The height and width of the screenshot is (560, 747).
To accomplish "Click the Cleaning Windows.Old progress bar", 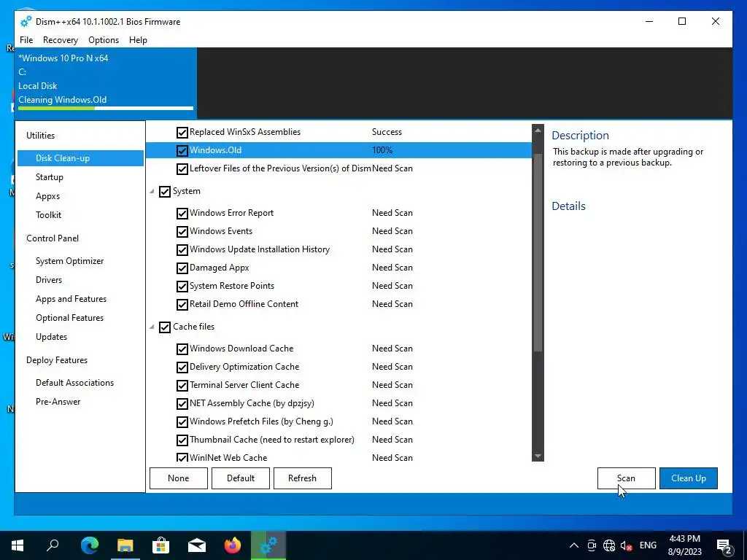I will click(106, 109).
